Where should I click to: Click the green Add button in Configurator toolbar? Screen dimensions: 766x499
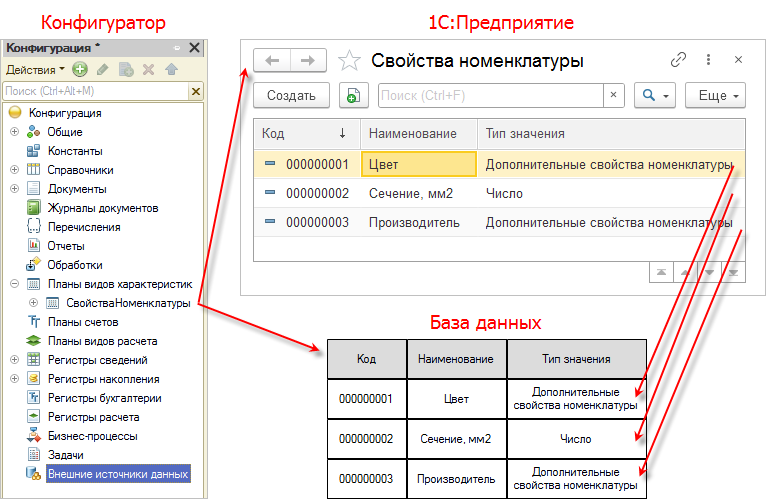pos(80,69)
